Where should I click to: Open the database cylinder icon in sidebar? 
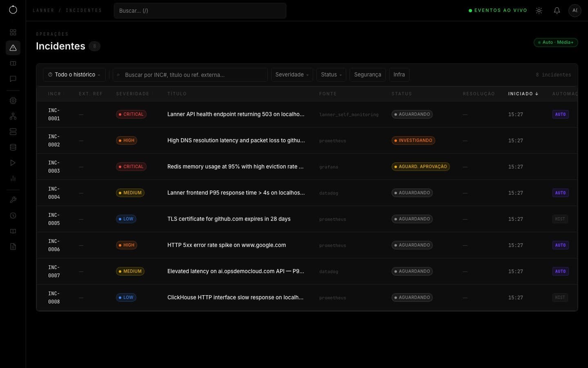point(13,147)
